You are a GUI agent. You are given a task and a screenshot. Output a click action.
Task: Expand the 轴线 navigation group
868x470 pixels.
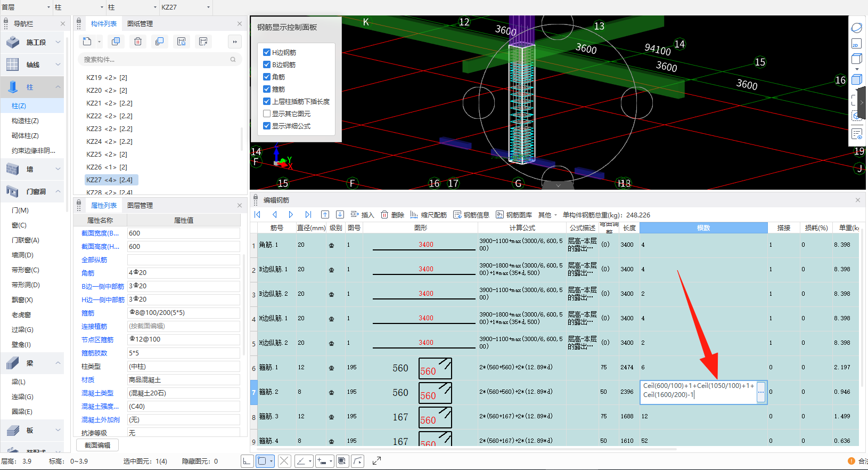tap(58, 64)
